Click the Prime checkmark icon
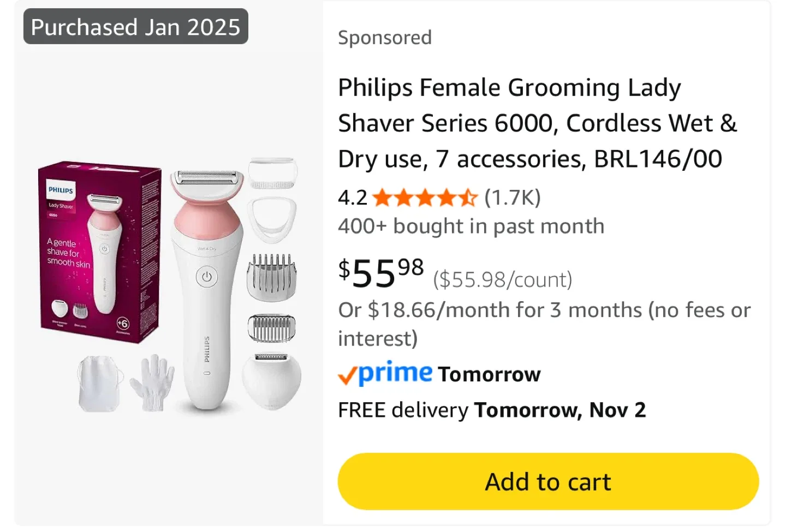The width and height of the screenshot is (786, 532). pyautogui.click(x=347, y=374)
